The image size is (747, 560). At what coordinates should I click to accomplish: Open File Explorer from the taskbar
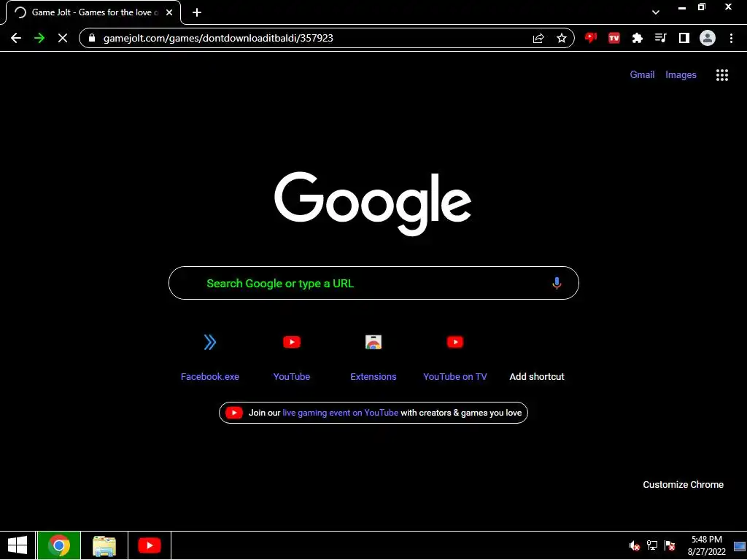pyautogui.click(x=104, y=545)
